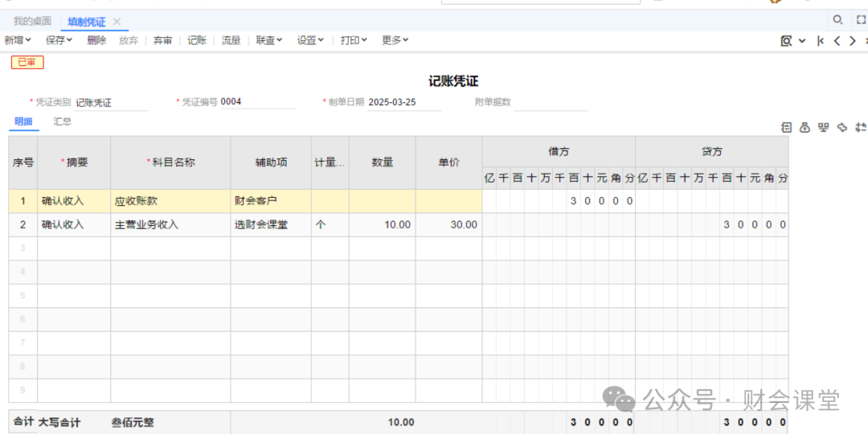Close the 填制凭证 tab
The image size is (868, 435).
tap(117, 22)
